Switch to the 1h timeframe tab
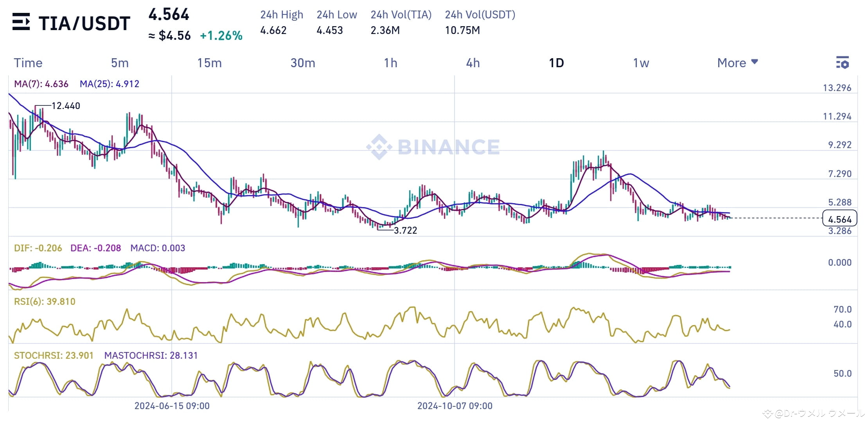The width and height of the screenshot is (868, 422). click(x=390, y=63)
